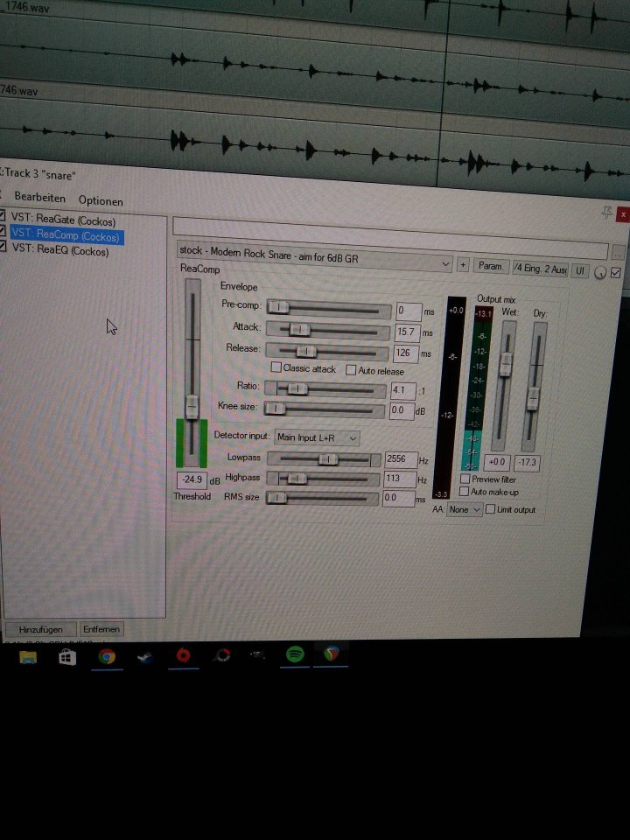The width and height of the screenshot is (630, 840).
Task: Toggle the ReaComp plugin enable checkbox in list
Action: pos(2,231)
